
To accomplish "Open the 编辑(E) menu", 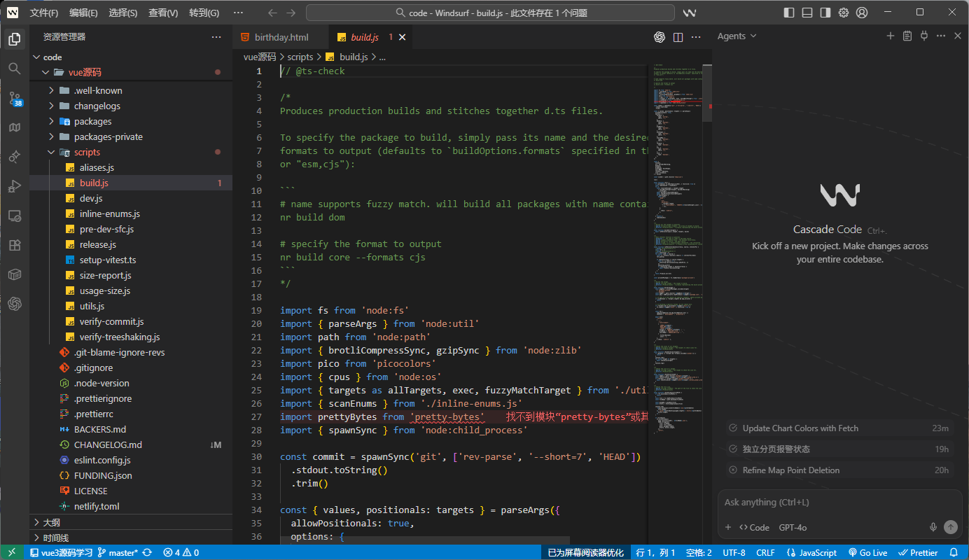I will [x=83, y=13].
